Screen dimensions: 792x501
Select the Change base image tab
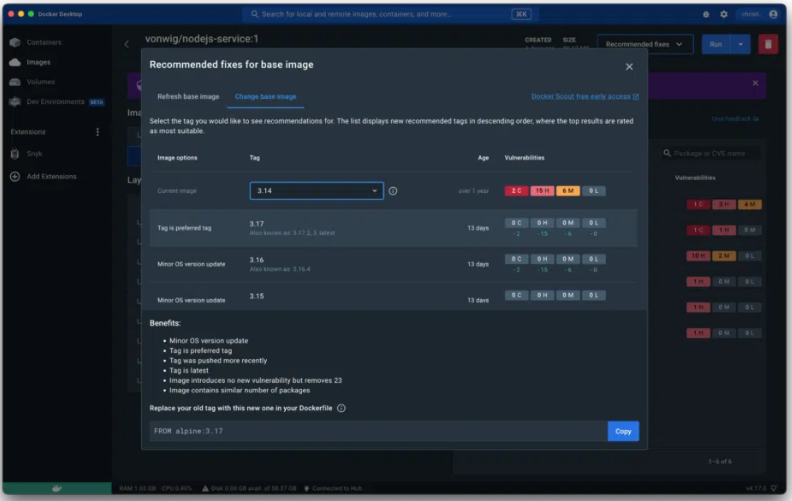coord(265,96)
